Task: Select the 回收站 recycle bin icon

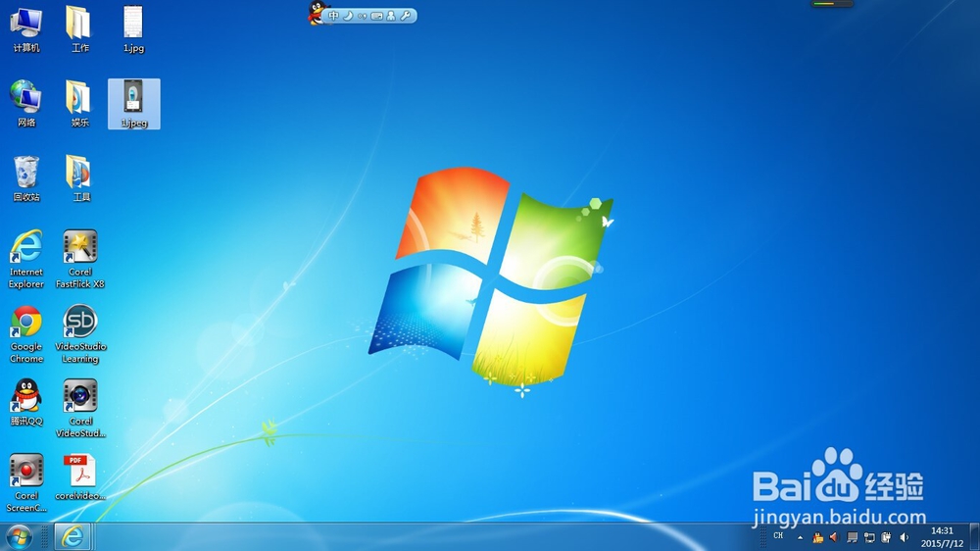Action: pos(26,178)
